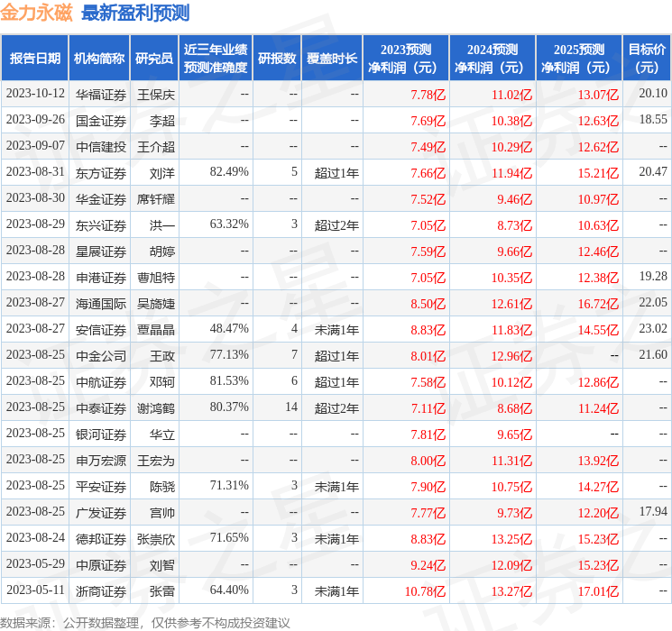Click the target price 23.02
This screenshot has width=672, height=631.
click(x=653, y=328)
